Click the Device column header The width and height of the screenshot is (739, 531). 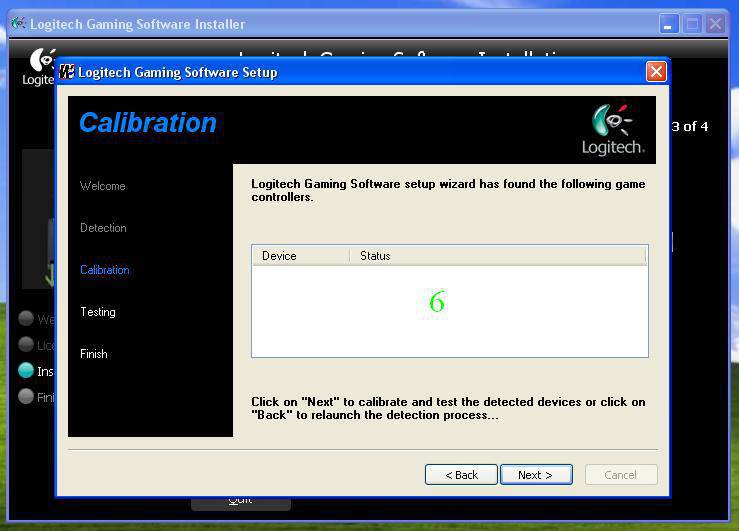[x=301, y=256]
